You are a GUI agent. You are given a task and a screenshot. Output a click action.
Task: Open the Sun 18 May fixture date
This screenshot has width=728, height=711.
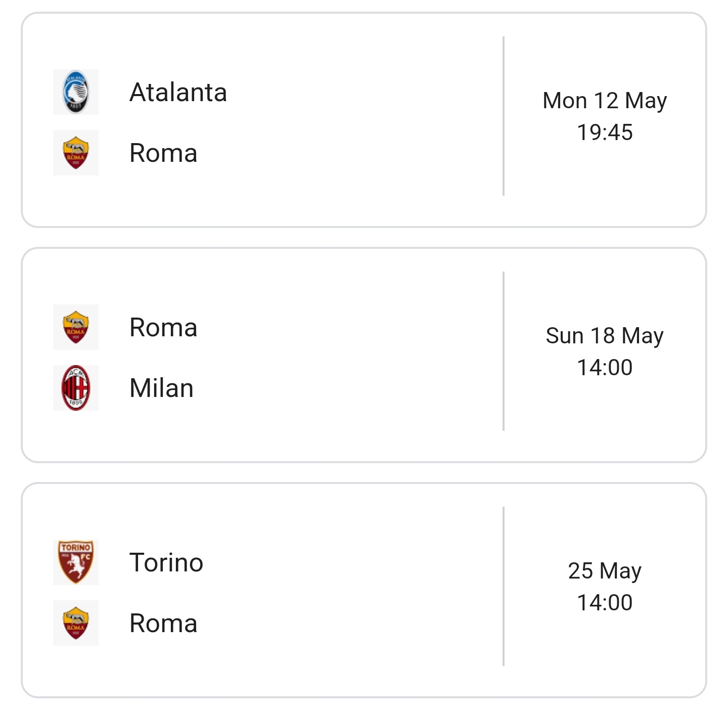point(605,336)
